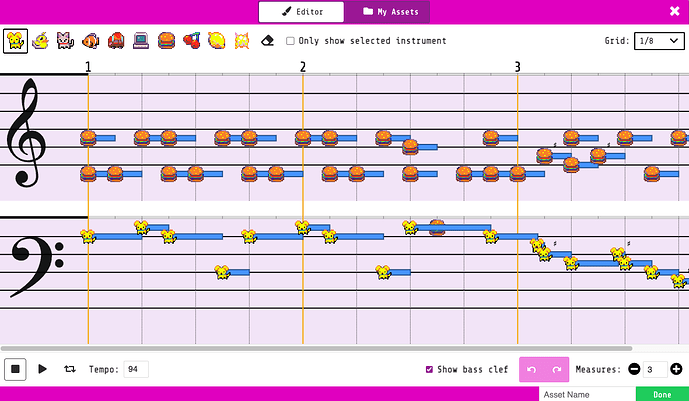Image resolution: width=689 pixels, height=401 pixels.
Task: Decrease the measures count with minus
Action: pyautogui.click(x=634, y=369)
